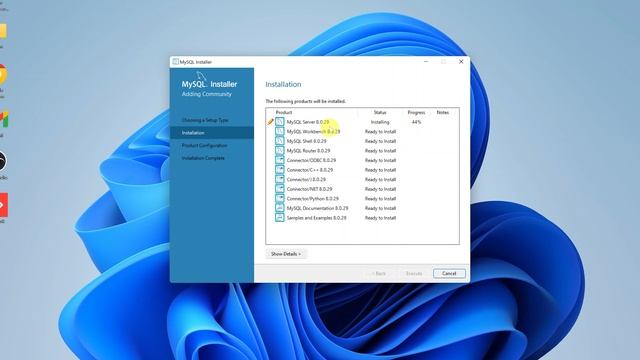Viewport: 640px width, 360px height.
Task: Click the Product column header
Action: click(284, 112)
